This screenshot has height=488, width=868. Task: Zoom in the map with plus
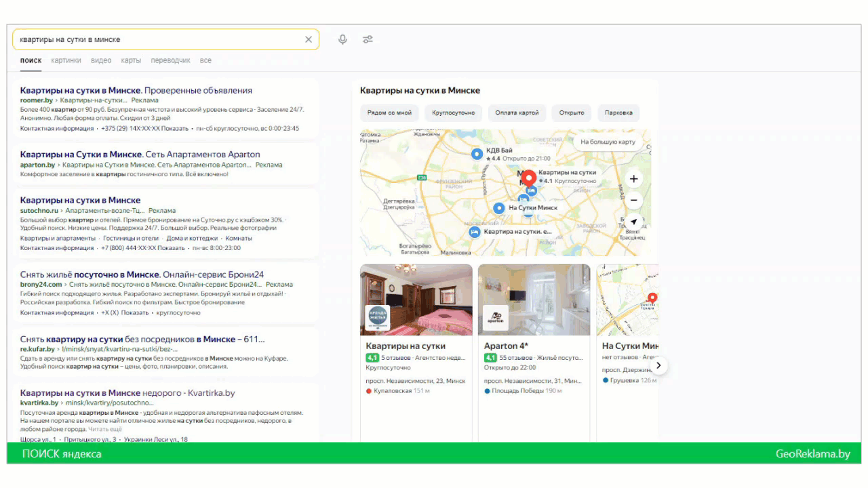633,179
